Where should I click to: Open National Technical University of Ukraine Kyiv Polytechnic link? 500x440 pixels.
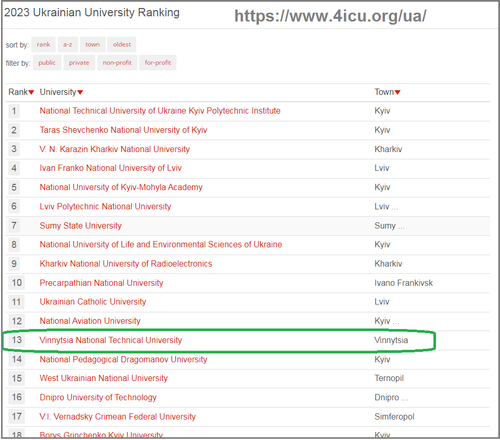click(x=160, y=111)
